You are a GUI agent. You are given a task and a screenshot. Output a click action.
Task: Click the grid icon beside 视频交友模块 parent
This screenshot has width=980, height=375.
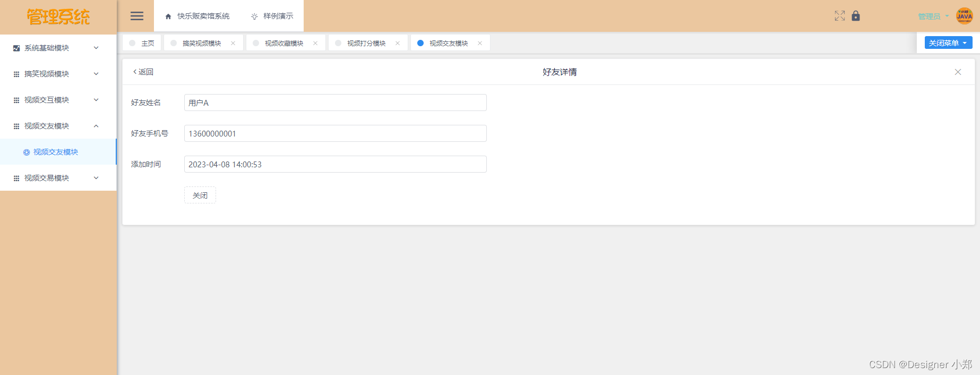pos(16,126)
